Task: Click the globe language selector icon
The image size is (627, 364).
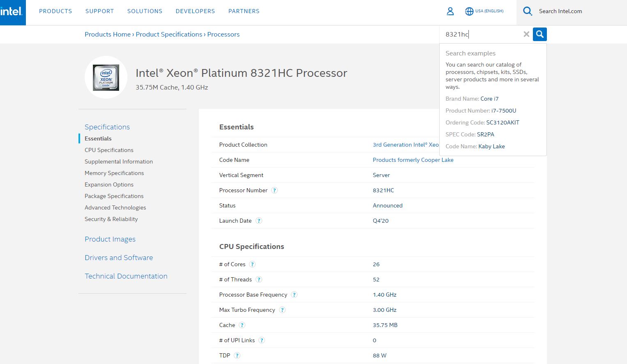Action: (x=469, y=12)
